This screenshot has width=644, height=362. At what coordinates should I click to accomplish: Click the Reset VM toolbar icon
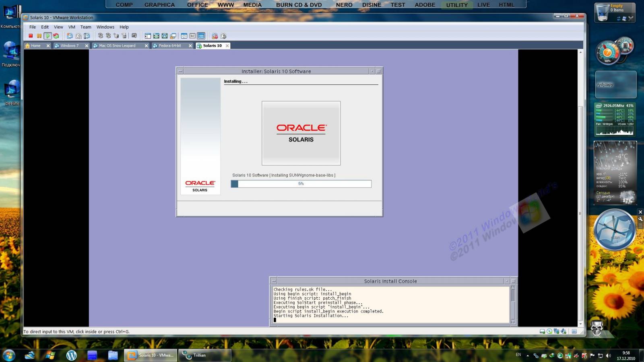(56, 36)
